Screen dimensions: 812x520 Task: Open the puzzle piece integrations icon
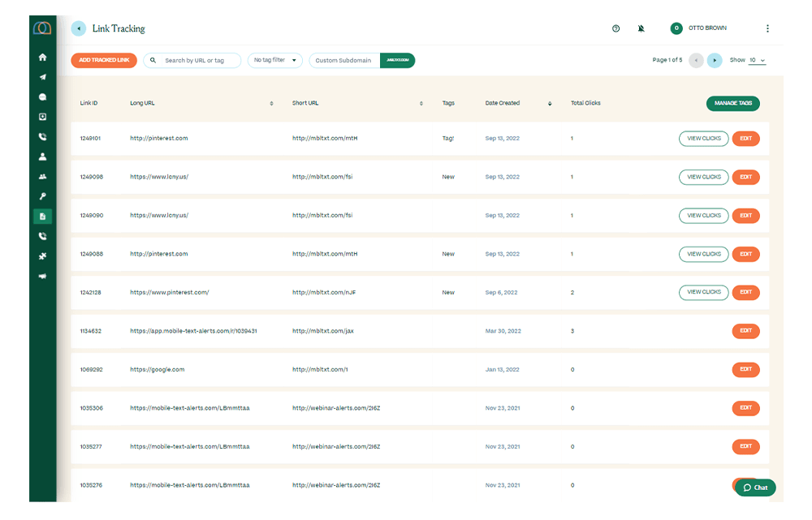pyautogui.click(x=42, y=256)
